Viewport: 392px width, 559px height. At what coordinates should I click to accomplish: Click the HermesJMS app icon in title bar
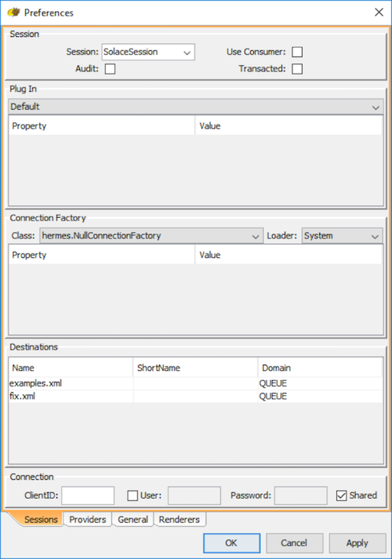[14, 13]
